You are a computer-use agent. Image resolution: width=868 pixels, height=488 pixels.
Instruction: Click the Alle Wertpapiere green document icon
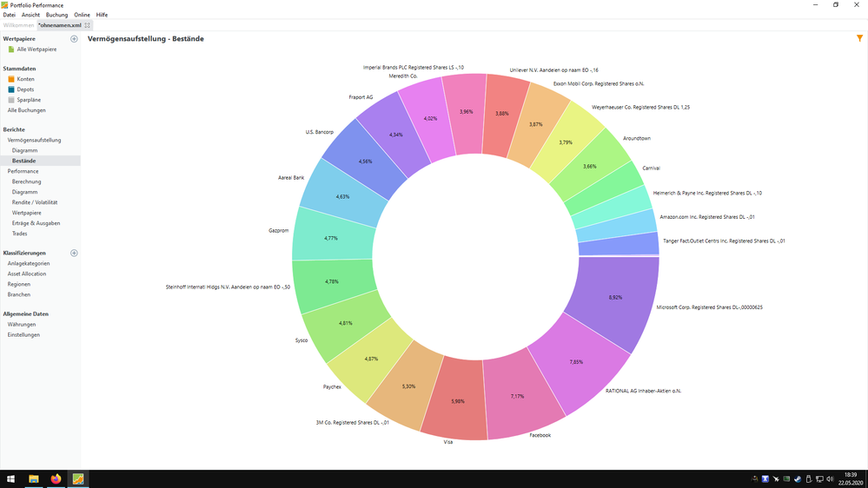tap(11, 49)
